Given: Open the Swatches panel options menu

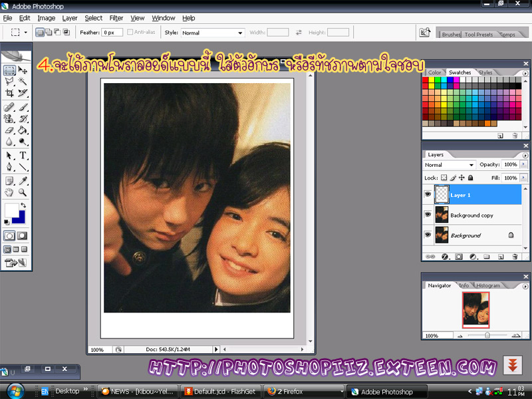Looking at the screenshot, I should click(525, 73).
